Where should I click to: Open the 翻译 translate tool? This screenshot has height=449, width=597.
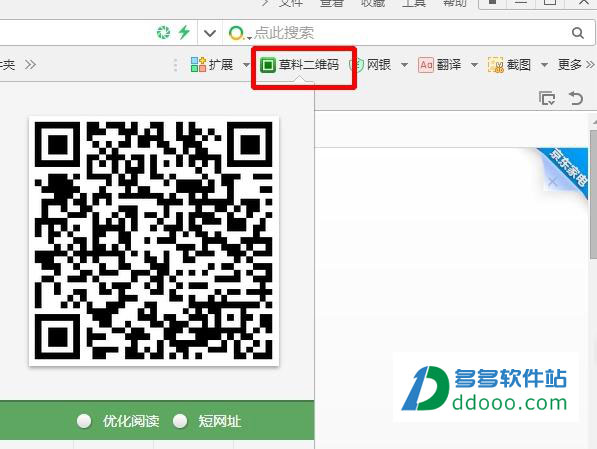click(440, 65)
